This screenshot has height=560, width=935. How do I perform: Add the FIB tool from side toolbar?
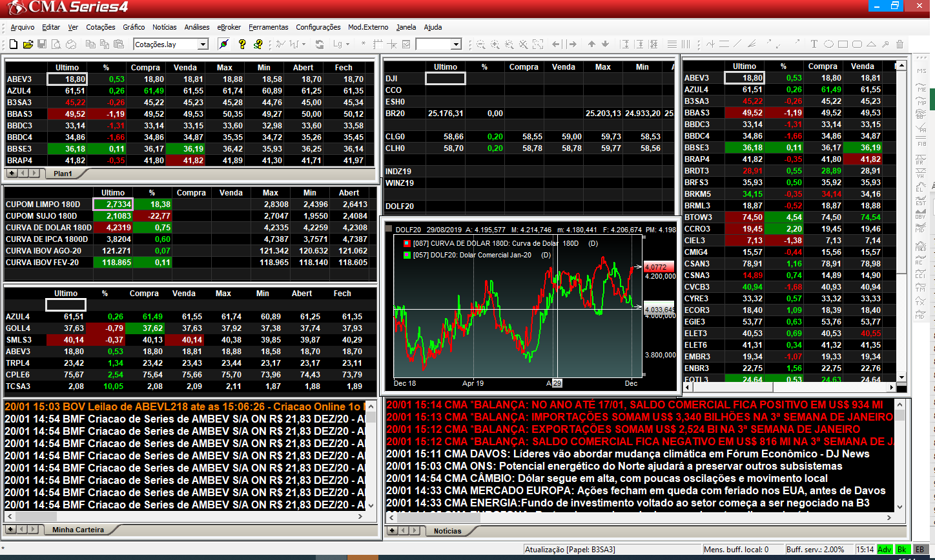[x=920, y=141]
